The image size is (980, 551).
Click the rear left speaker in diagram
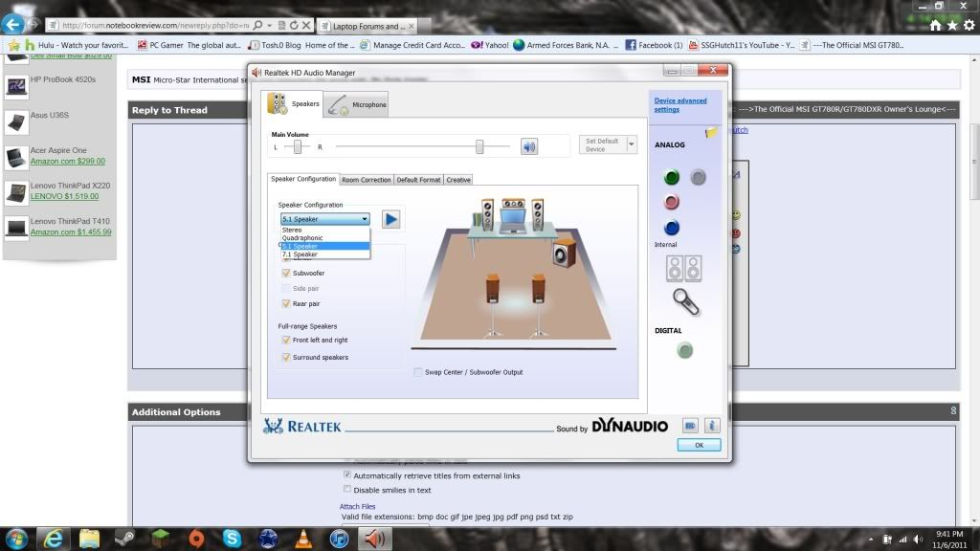point(493,289)
